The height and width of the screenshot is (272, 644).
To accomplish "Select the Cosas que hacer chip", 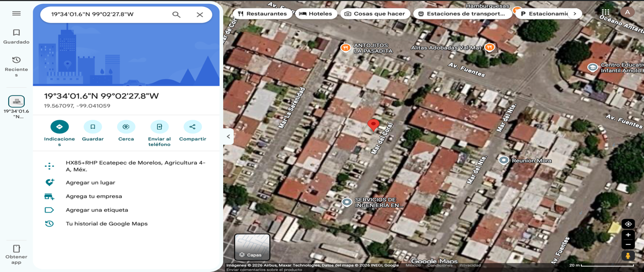I will pyautogui.click(x=375, y=13).
